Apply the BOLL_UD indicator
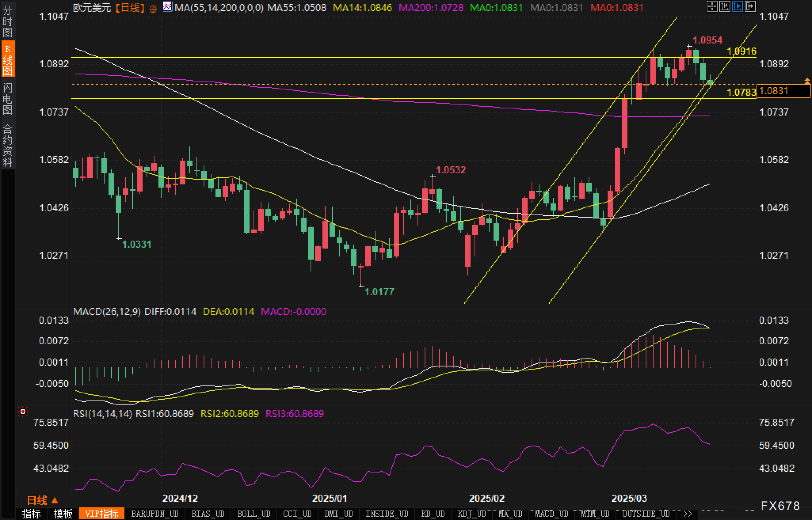The height and width of the screenshot is (520, 812). pyautogui.click(x=254, y=514)
